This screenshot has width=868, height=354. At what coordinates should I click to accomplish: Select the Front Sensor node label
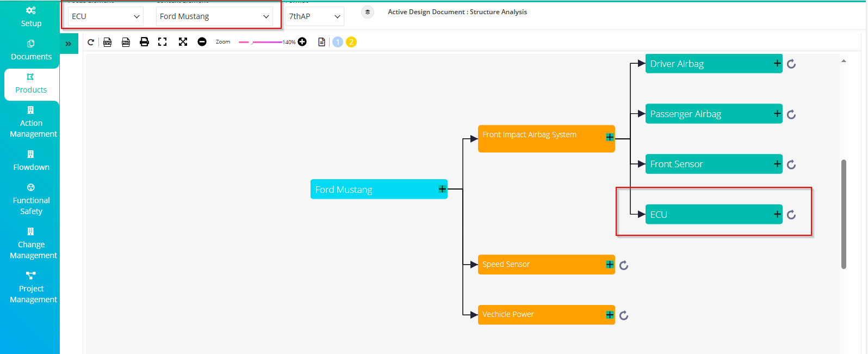click(676, 164)
